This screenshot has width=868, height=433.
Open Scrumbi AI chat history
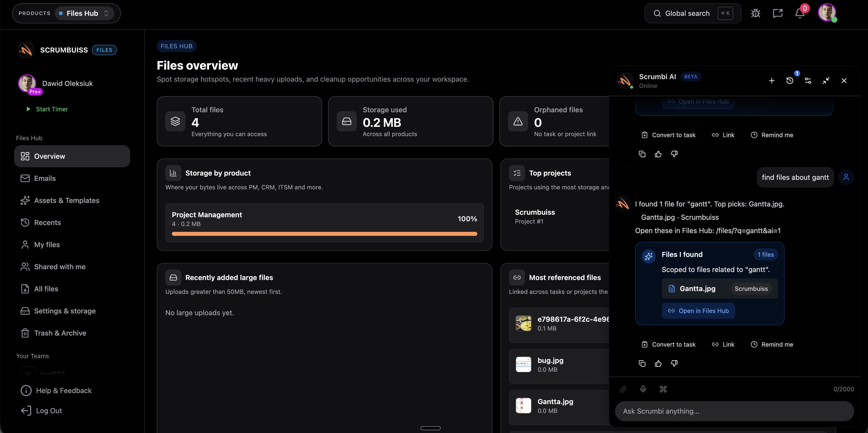click(789, 81)
